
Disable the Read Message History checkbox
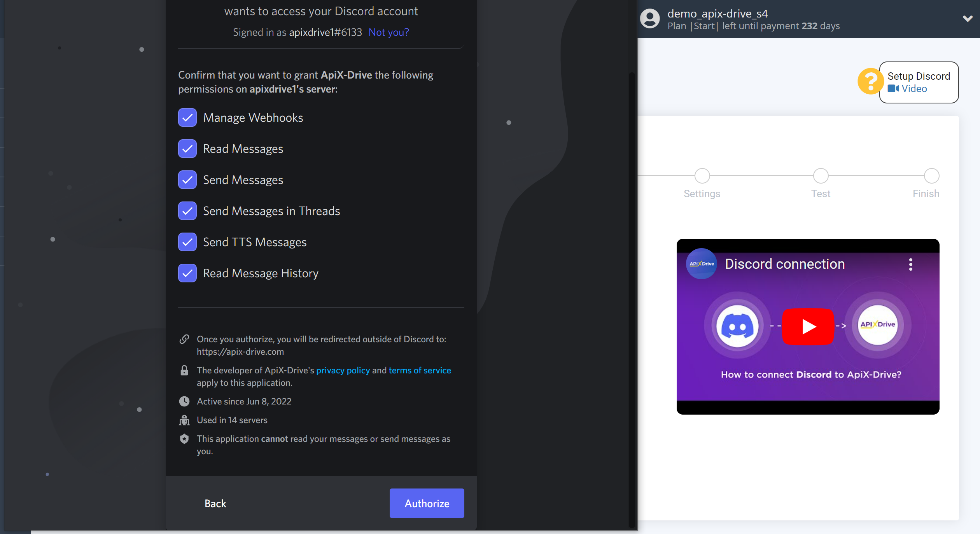[188, 273]
